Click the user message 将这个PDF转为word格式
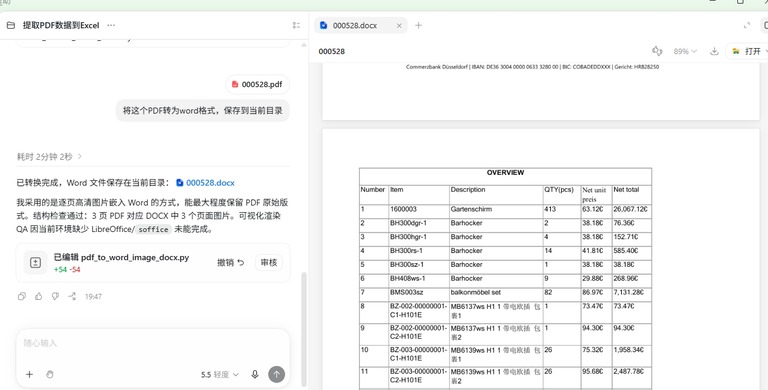 (x=203, y=111)
